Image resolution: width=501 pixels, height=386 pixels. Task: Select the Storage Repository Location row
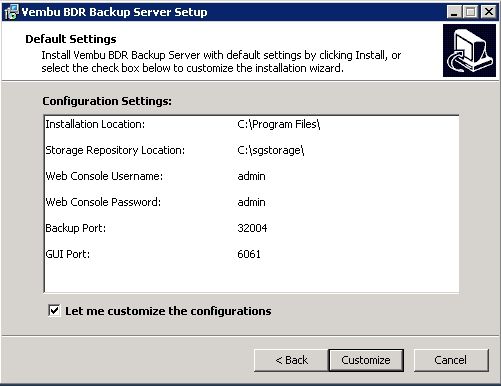(251, 150)
